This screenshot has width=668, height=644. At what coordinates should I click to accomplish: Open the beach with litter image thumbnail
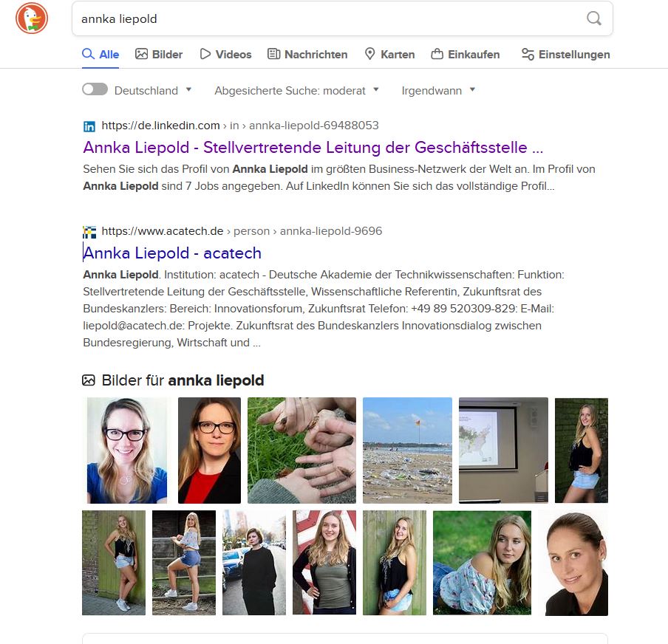pos(407,451)
